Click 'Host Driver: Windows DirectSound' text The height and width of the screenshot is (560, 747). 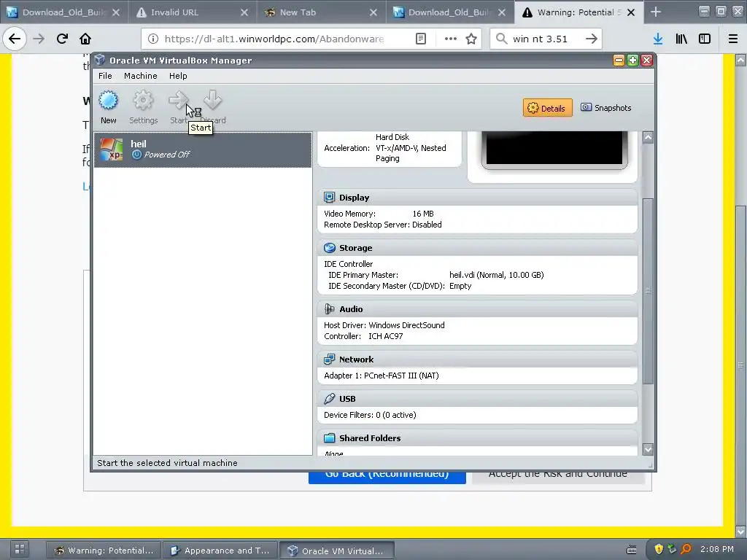click(x=384, y=325)
